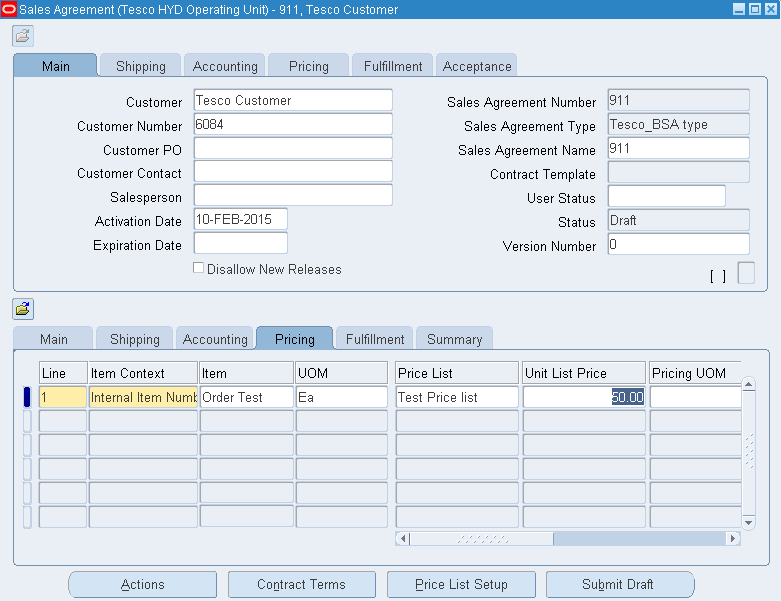Focus the Expiration Date field
Viewport: 781px width, 601px height.
tap(241, 243)
